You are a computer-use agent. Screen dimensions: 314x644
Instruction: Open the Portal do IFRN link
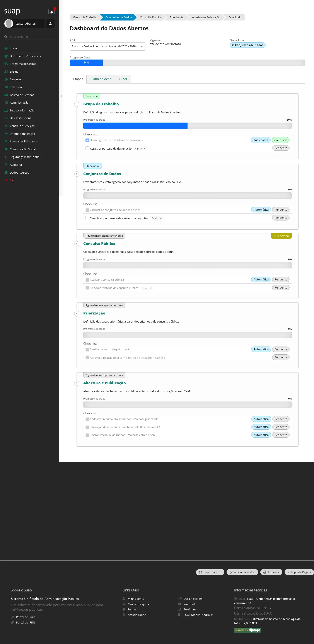click(26, 622)
